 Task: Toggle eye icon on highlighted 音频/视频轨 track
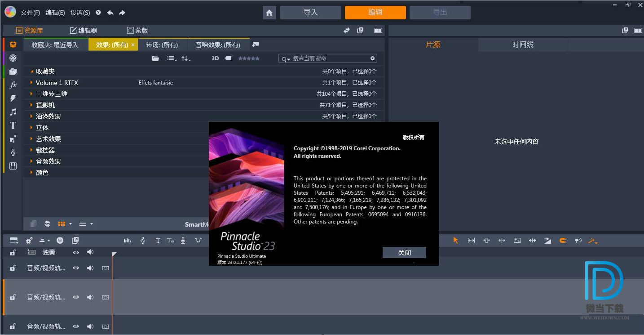pos(76,297)
